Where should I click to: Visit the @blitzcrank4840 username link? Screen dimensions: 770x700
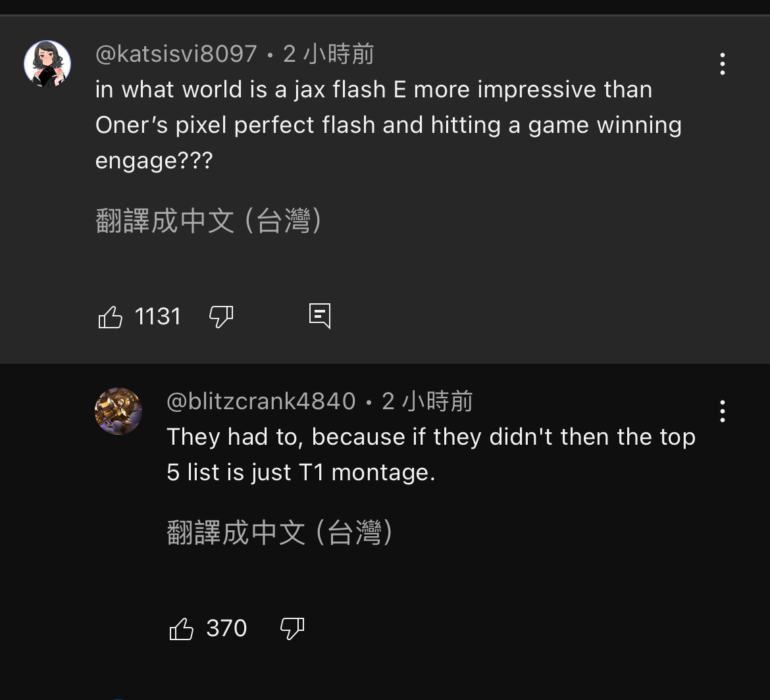[261, 401]
